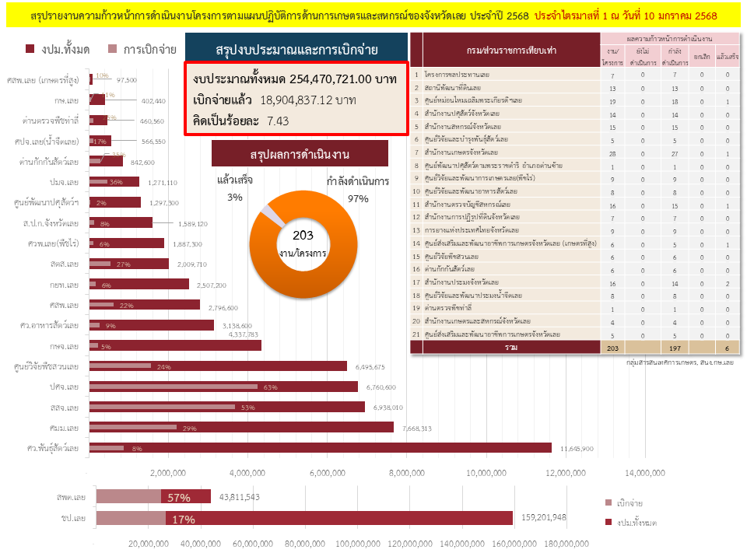Click table row สำนักงานตรวจบัญชีสหกรณ์เลย
747x560 pixels.
pyautogui.click(x=575, y=205)
